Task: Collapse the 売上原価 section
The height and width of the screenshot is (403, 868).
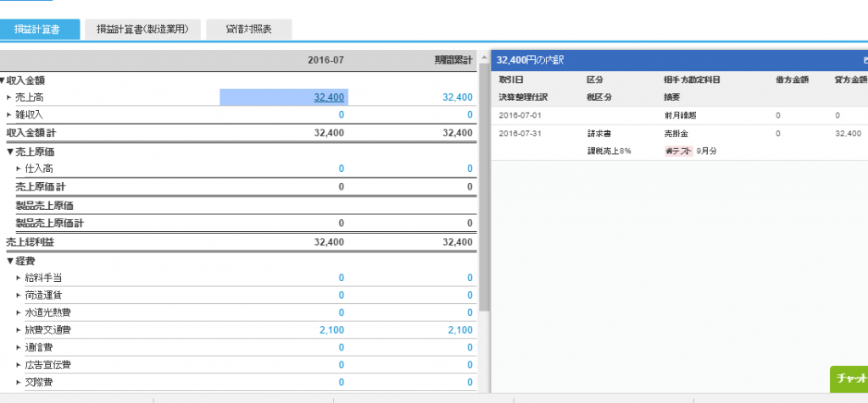Action: point(9,152)
